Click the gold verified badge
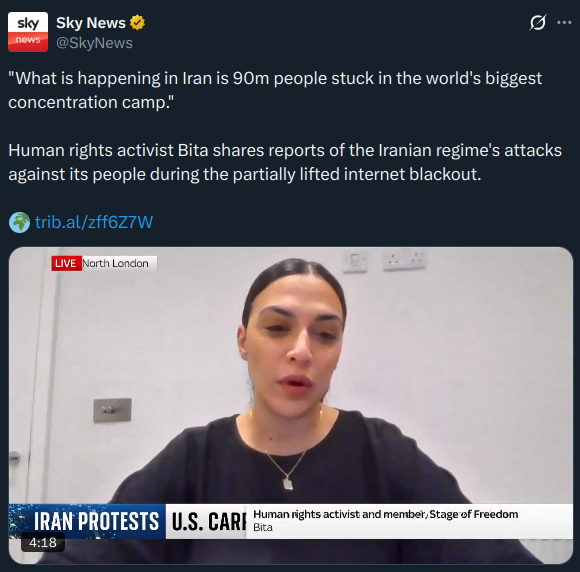580x572 pixels. tap(137, 23)
